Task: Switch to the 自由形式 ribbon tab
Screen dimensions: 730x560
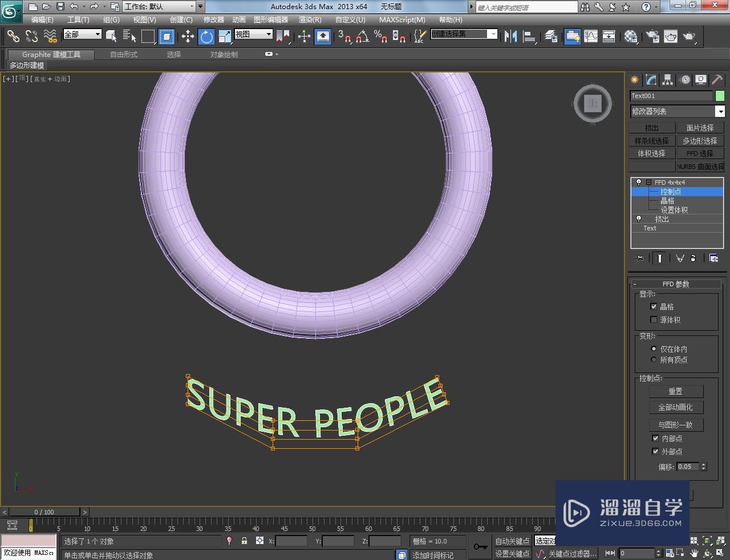Action: coord(124,55)
